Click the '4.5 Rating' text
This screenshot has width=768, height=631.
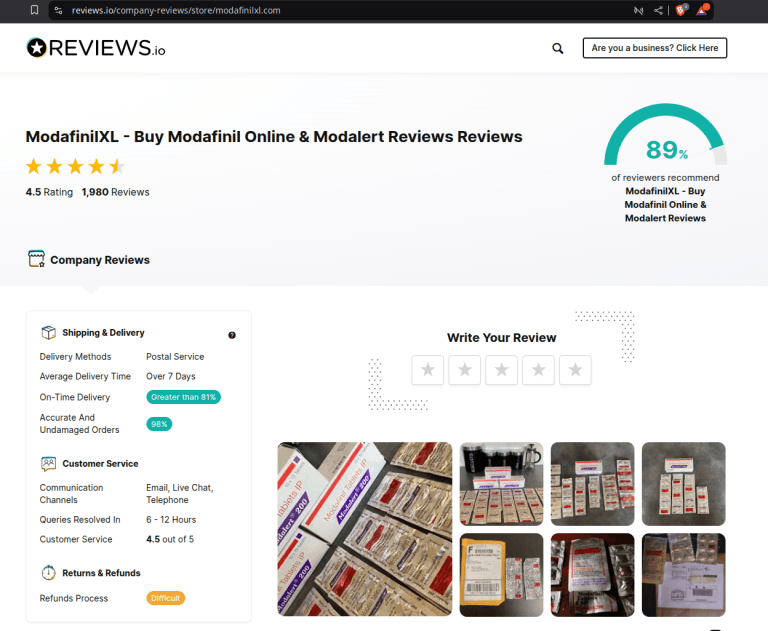(x=49, y=192)
